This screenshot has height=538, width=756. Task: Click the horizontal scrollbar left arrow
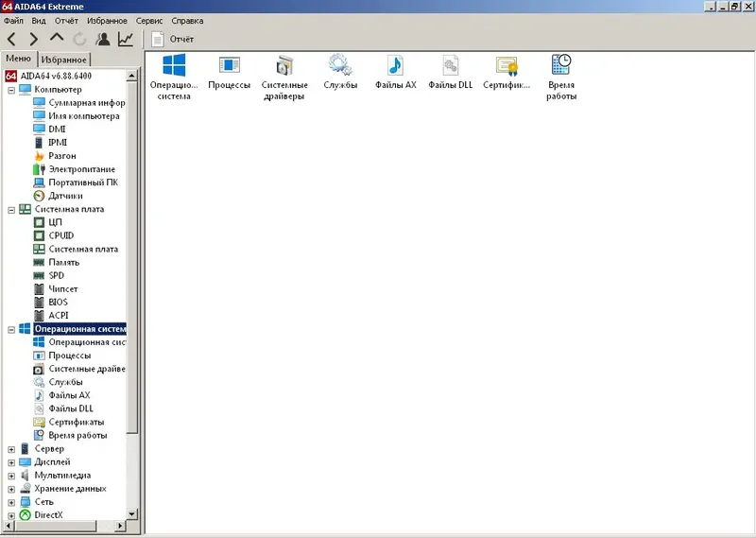pyautogui.click(x=9, y=526)
